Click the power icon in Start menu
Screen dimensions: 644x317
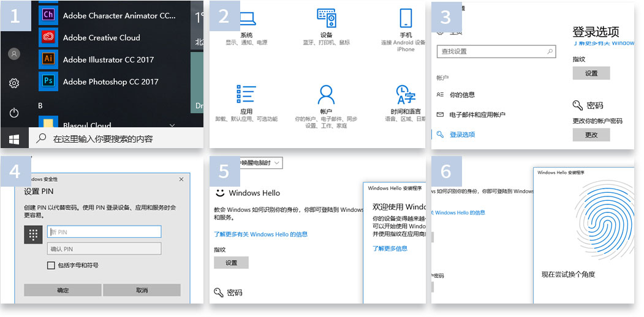pos(14,113)
